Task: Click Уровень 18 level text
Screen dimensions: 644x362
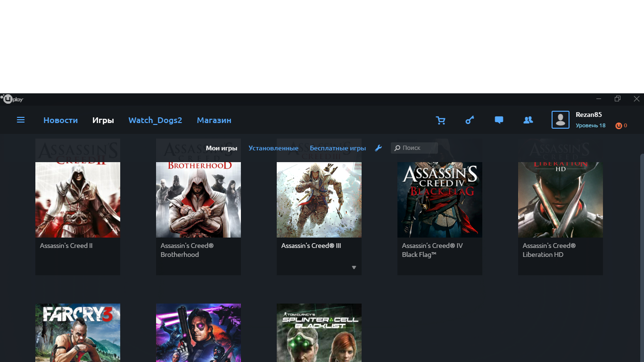Action: tap(590, 125)
